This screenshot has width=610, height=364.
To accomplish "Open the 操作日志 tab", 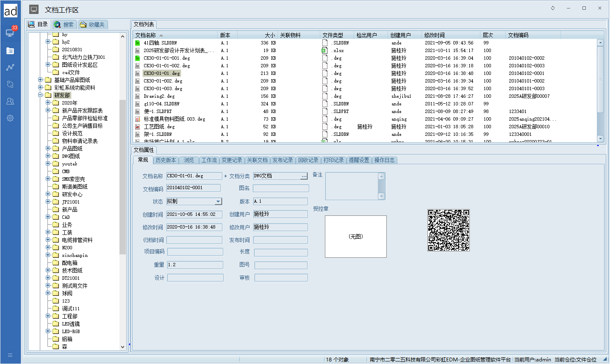I will (x=384, y=160).
